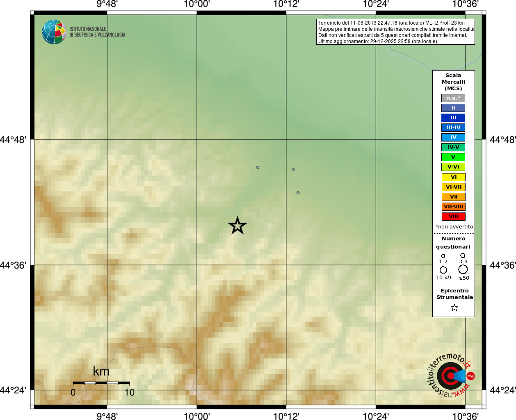
Task: Click the km scale bar
Action: pyautogui.click(x=101, y=383)
